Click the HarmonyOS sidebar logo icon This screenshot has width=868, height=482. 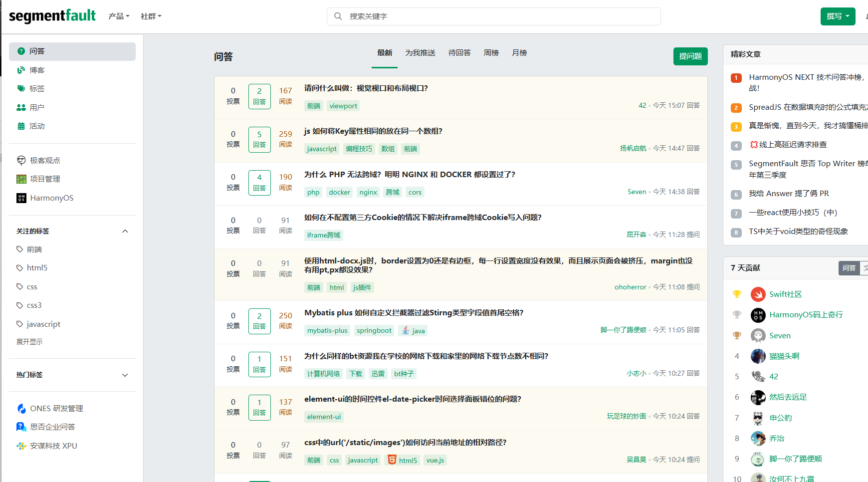pos(21,198)
